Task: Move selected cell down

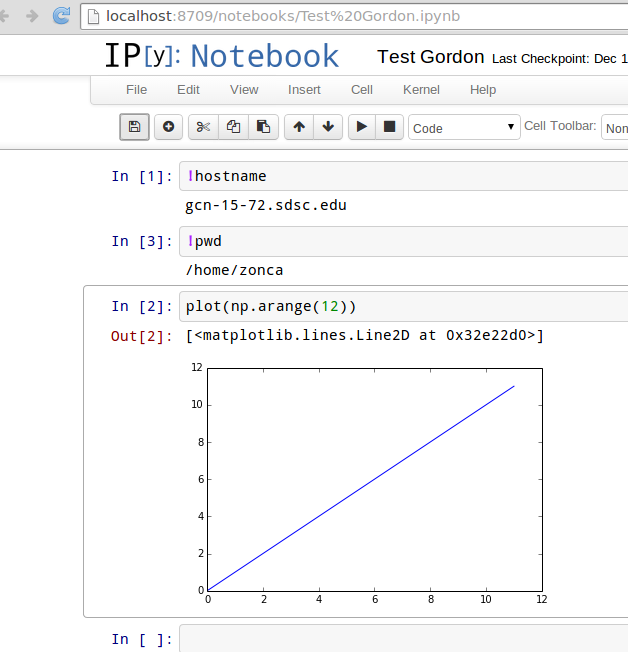Action: pyautogui.click(x=328, y=127)
